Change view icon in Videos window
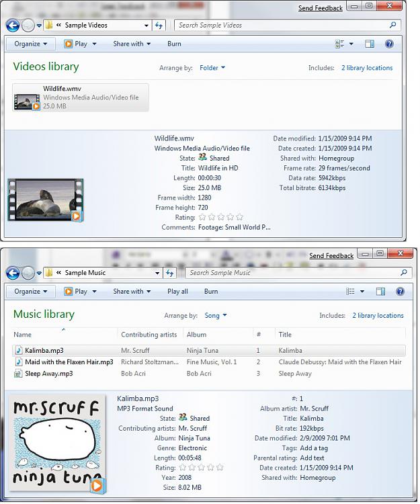Viewport: 420px width, 504px height. click(x=339, y=44)
